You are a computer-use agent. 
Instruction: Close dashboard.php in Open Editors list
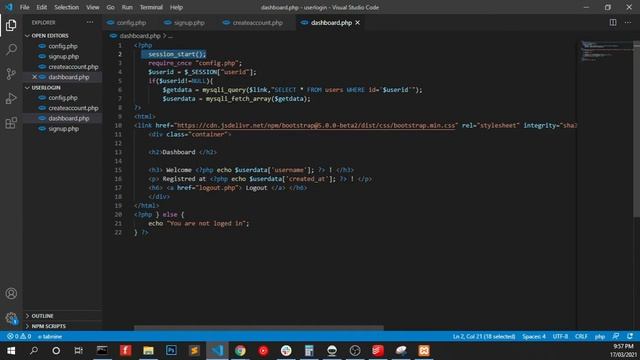tap(35, 77)
